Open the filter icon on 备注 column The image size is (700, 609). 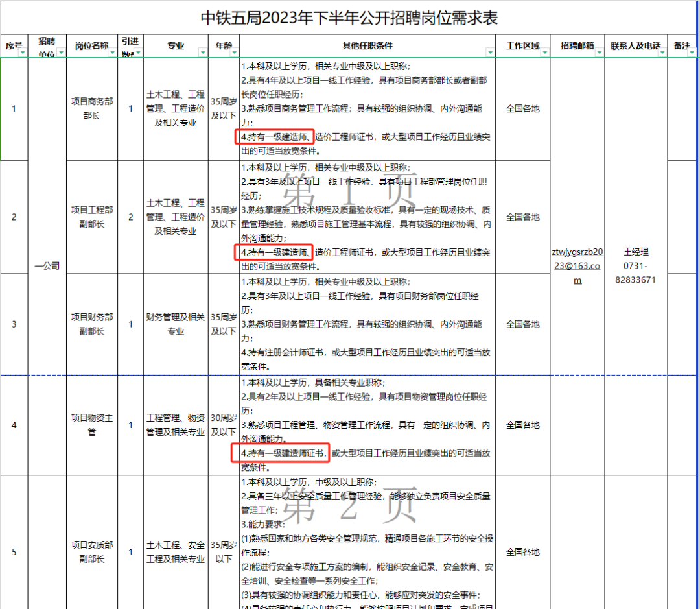pos(693,52)
